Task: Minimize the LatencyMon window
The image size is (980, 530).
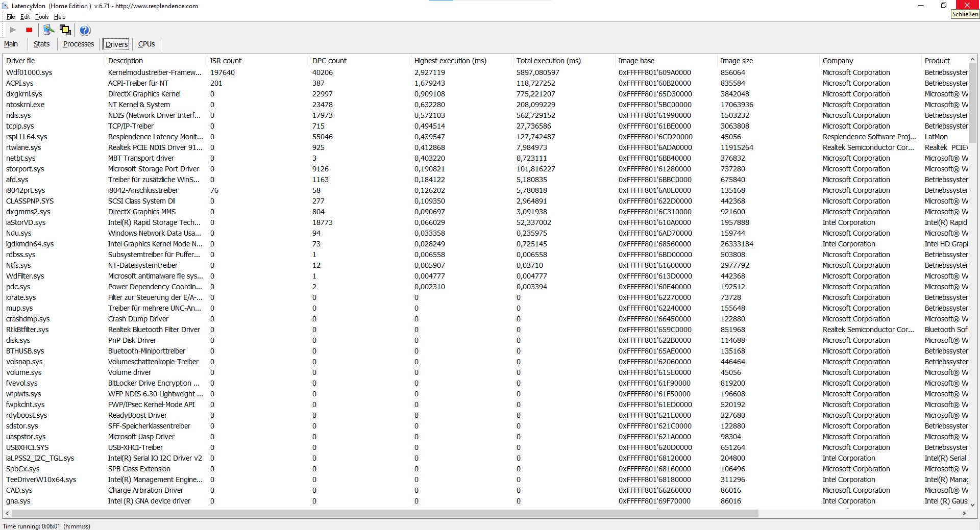Action: click(921, 6)
